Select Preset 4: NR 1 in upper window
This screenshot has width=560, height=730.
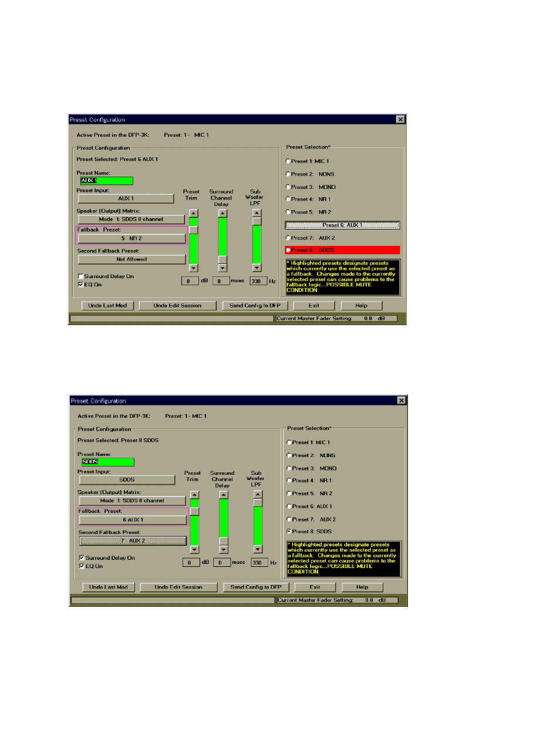pos(308,200)
